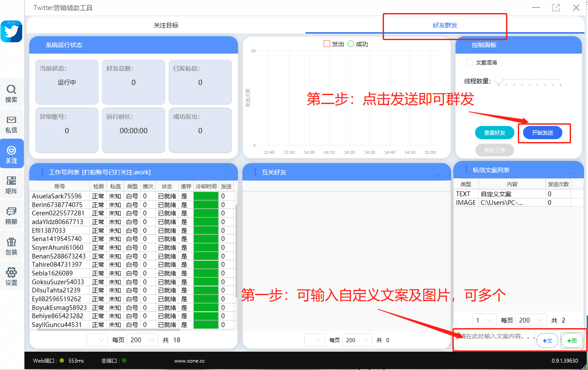Click the +文 add text button
The image size is (588, 370).
547,340
